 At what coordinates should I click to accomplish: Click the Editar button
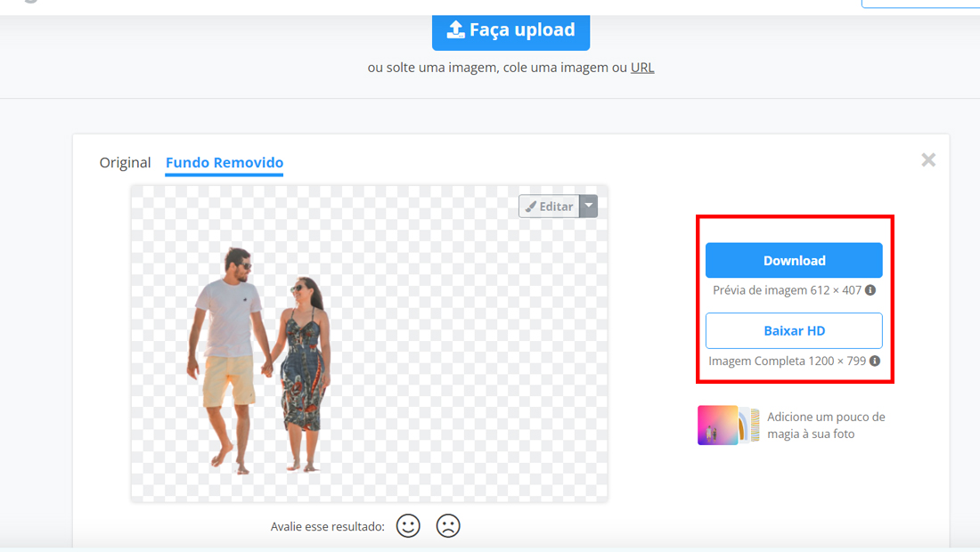coord(549,206)
